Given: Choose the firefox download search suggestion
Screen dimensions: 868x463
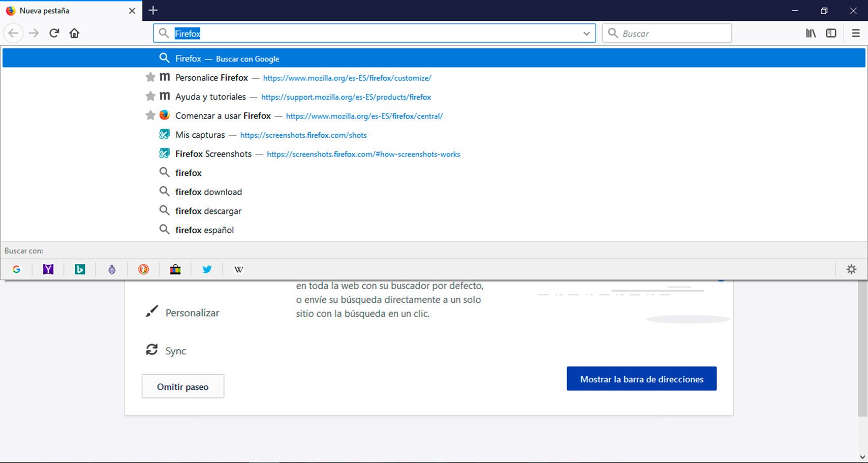Looking at the screenshot, I should (x=434, y=192).
